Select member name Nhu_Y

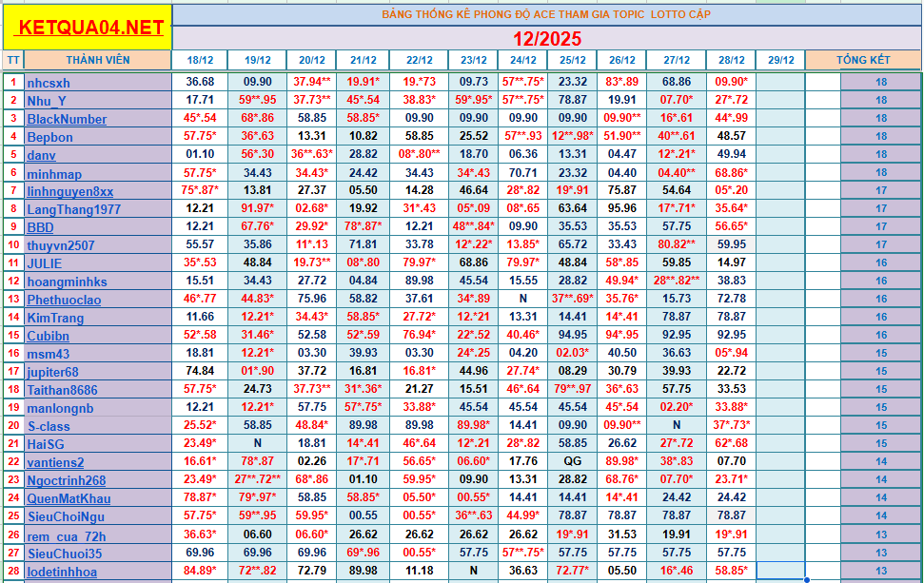(47, 101)
